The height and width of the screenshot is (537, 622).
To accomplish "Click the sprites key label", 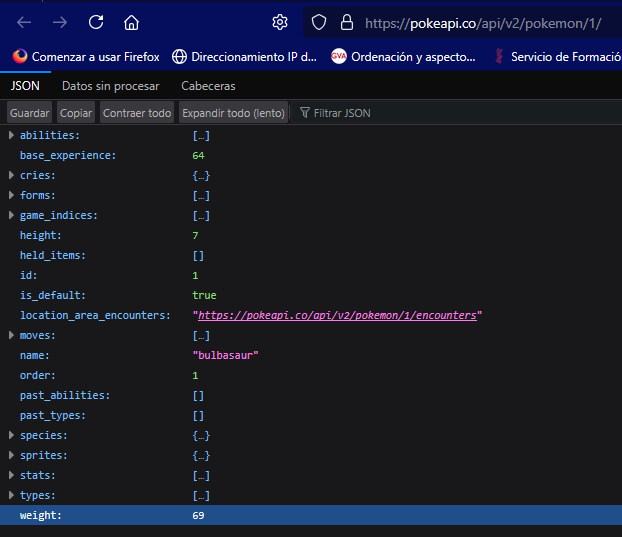I will [x=44, y=455].
